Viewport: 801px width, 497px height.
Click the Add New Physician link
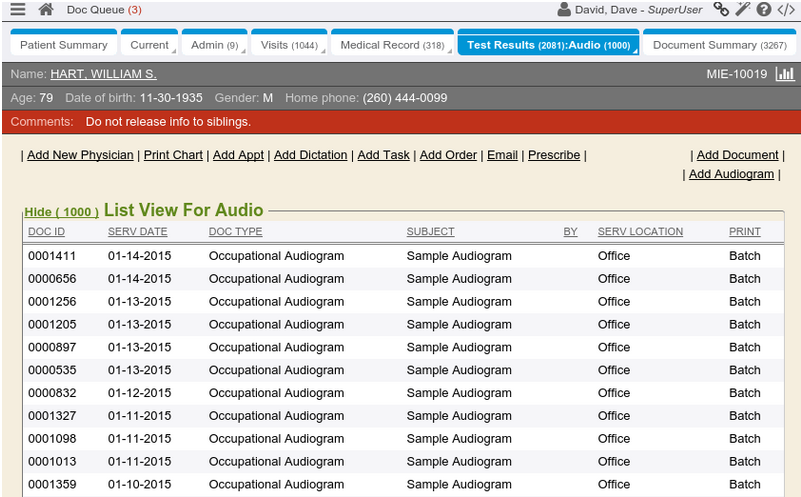point(80,155)
